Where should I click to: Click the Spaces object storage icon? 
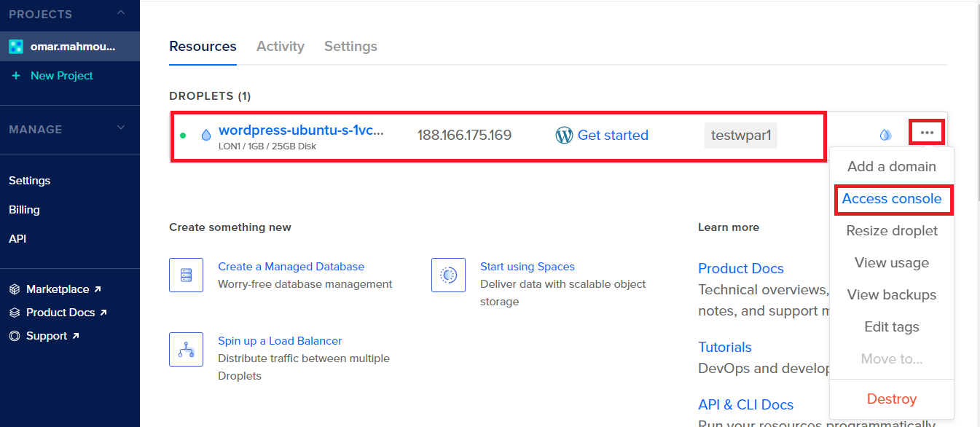(x=448, y=275)
